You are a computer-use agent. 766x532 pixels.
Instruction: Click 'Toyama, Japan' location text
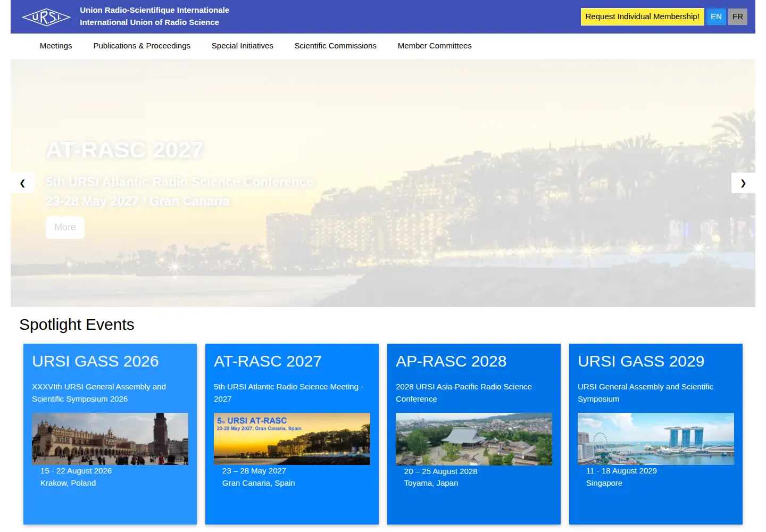pyautogui.click(x=431, y=483)
